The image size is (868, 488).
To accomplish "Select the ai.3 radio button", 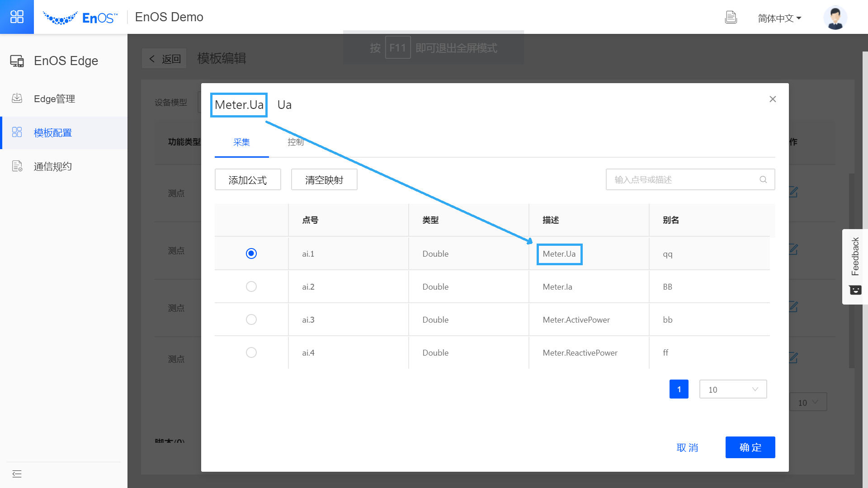I will click(x=251, y=319).
